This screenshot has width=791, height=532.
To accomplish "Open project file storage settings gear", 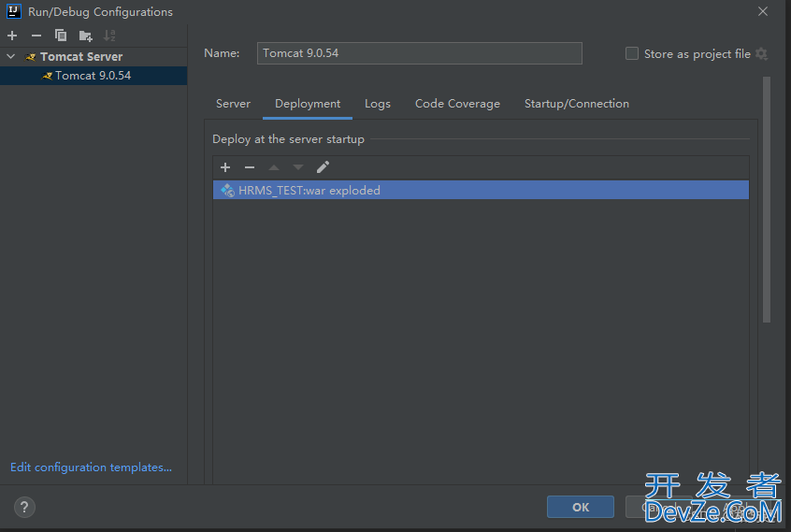I will pyautogui.click(x=762, y=54).
